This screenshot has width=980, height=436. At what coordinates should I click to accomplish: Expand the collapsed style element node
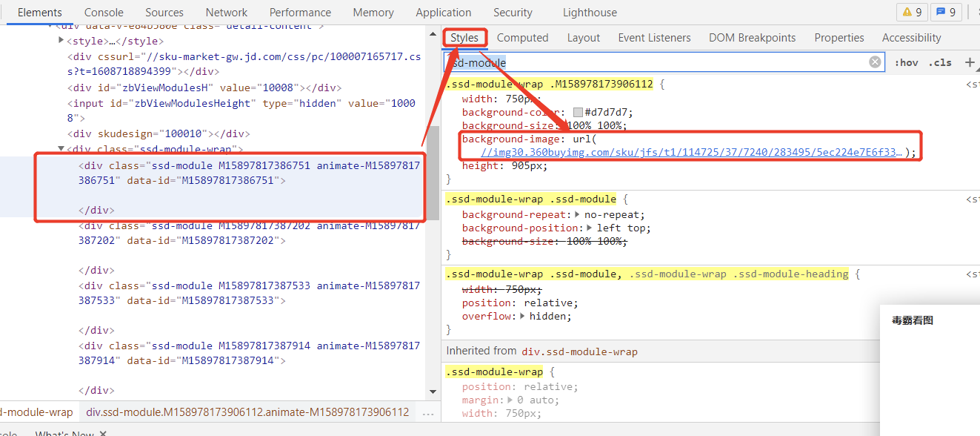click(61, 41)
